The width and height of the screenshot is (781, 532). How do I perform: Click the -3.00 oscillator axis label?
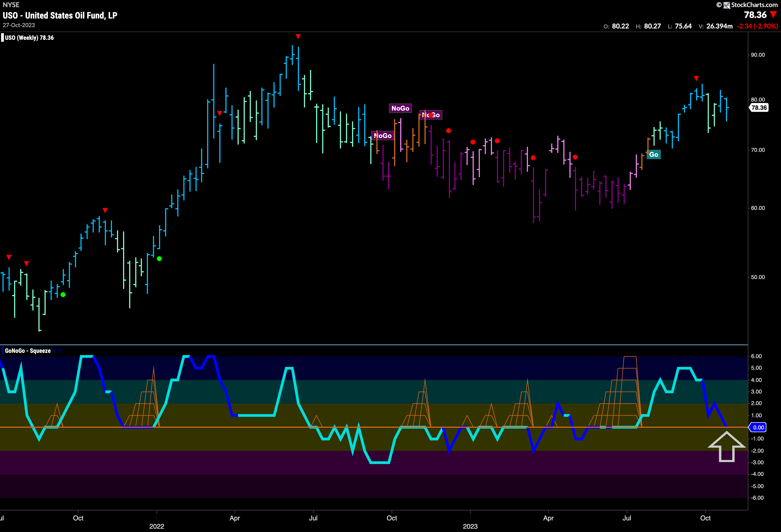(x=757, y=462)
